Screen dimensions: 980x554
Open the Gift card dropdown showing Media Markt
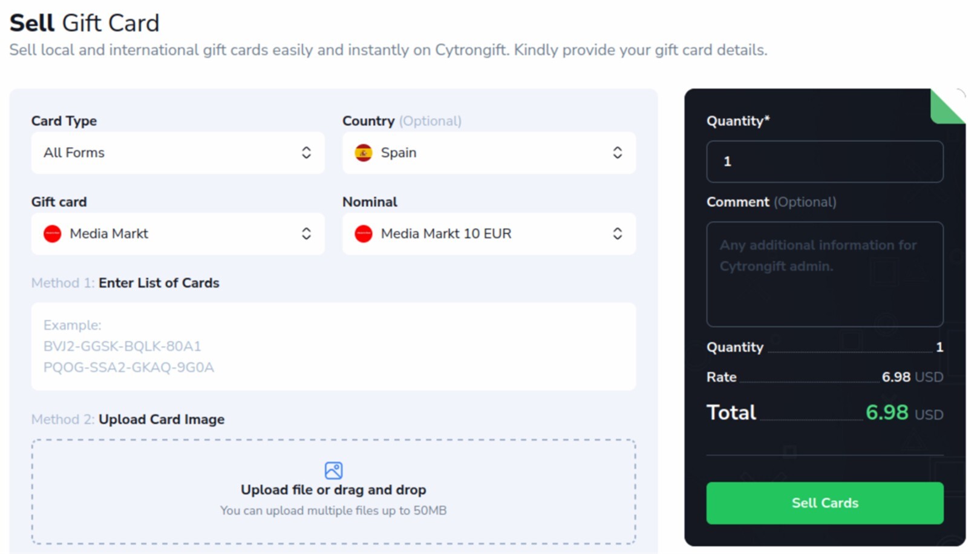click(177, 234)
